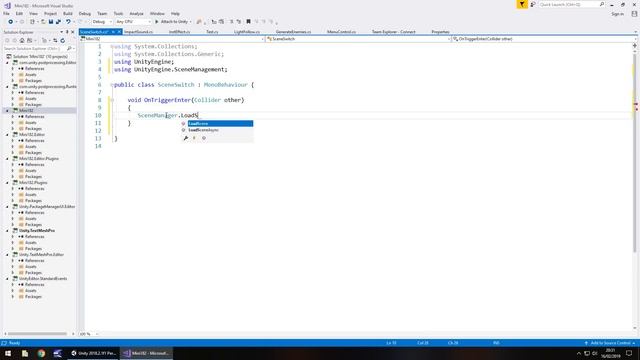Viewport: 640px width, 360px height.
Task: Open the notification center in system tray
Action: click(629, 353)
